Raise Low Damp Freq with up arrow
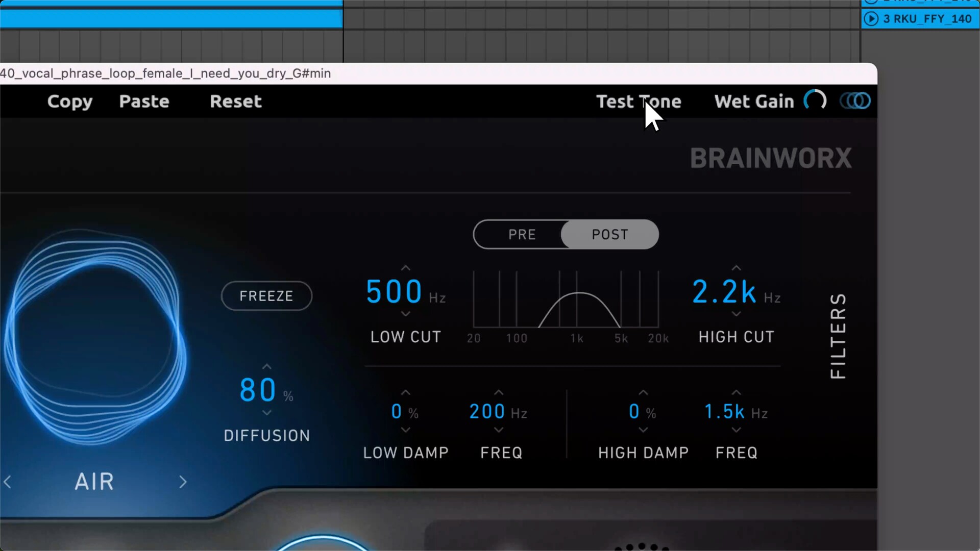 [499, 393]
